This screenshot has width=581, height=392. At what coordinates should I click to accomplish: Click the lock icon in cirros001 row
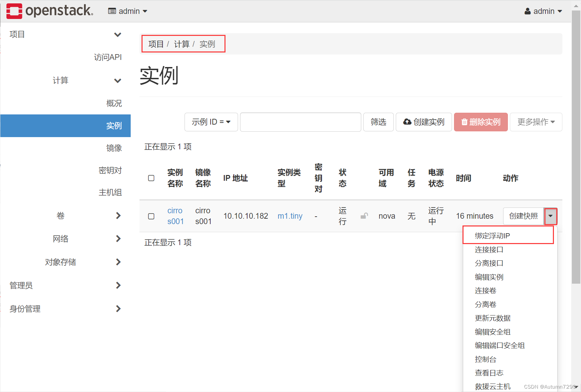pos(364,216)
